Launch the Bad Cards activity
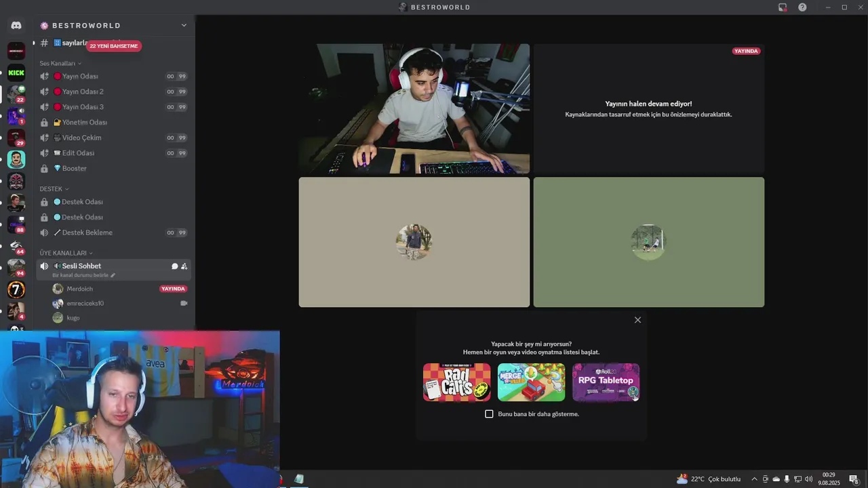868x488 pixels. point(456,382)
